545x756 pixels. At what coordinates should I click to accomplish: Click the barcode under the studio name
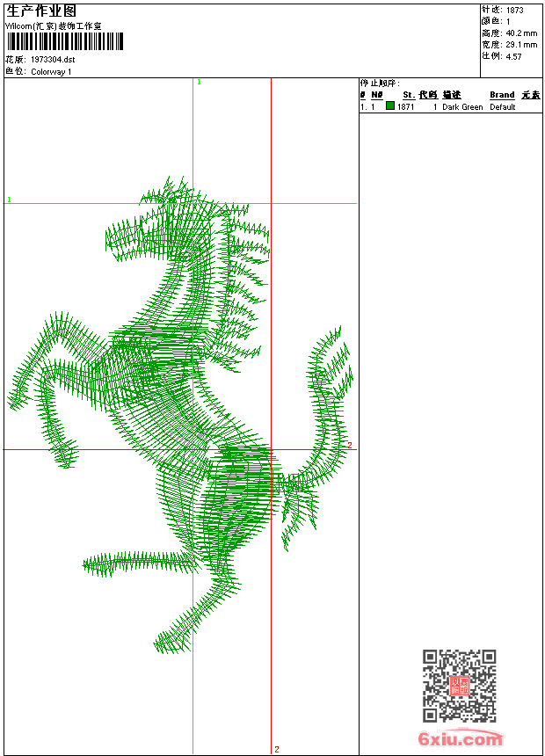click(x=65, y=41)
